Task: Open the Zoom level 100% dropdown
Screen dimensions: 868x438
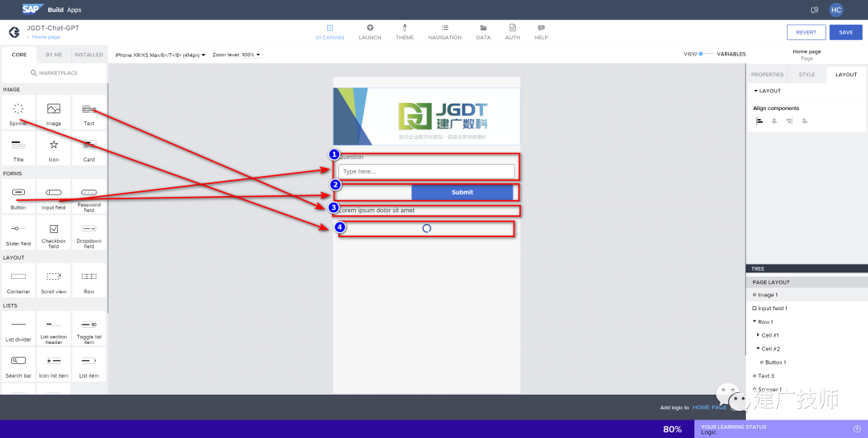Action: click(236, 55)
